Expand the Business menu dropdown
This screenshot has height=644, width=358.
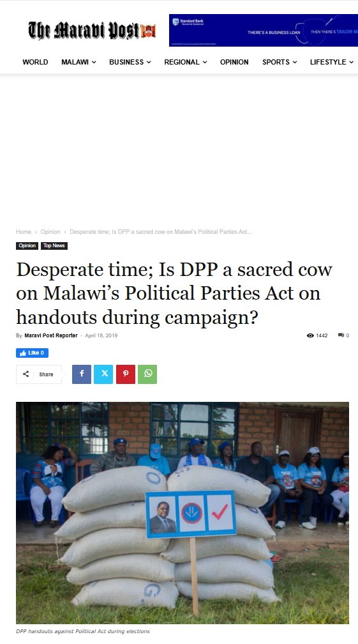130,62
